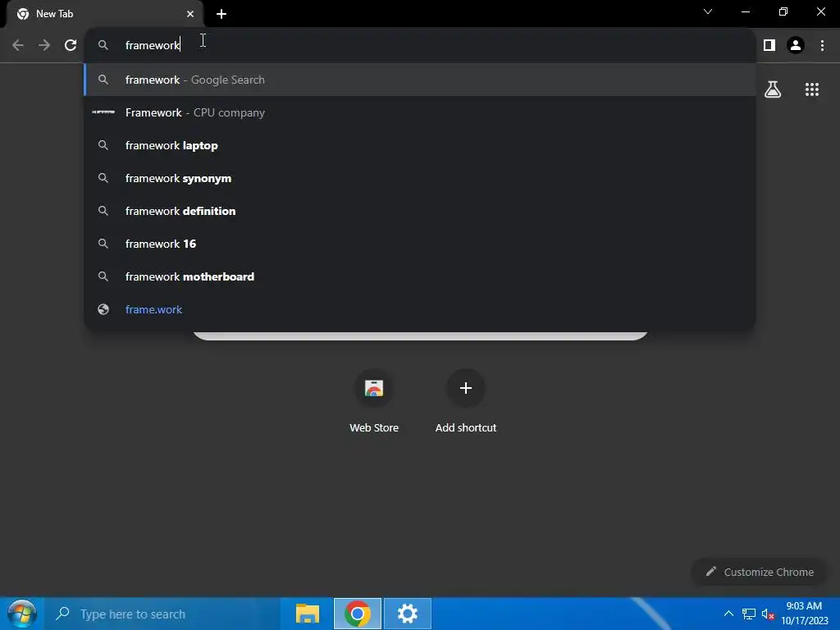This screenshot has height=630, width=840.
Task: Open the network tray icon
Action: click(748, 614)
